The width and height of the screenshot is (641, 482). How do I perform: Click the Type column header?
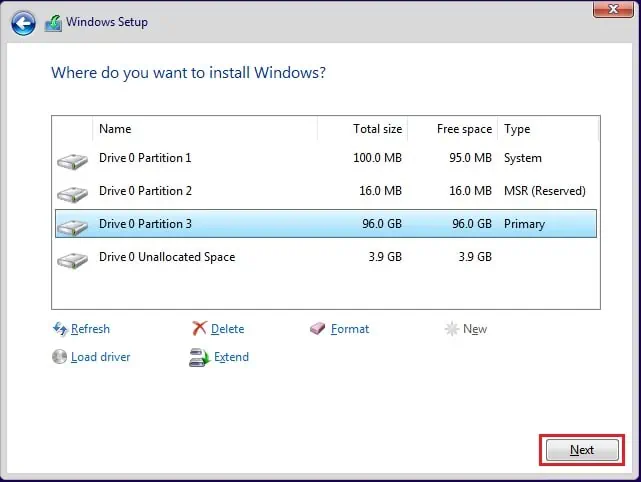(x=547, y=129)
